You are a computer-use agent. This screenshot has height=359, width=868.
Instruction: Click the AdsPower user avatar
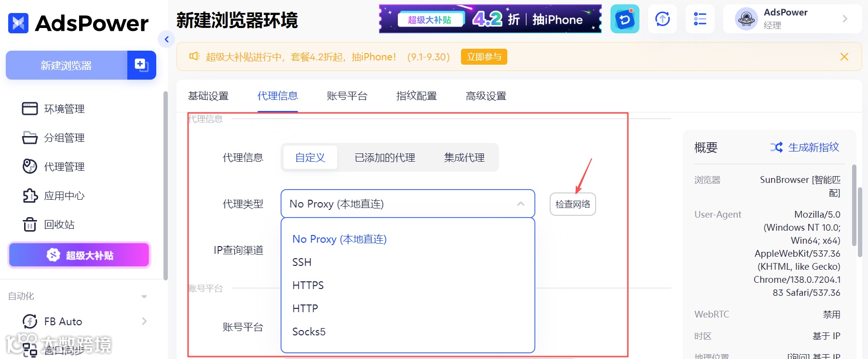point(746,19)
